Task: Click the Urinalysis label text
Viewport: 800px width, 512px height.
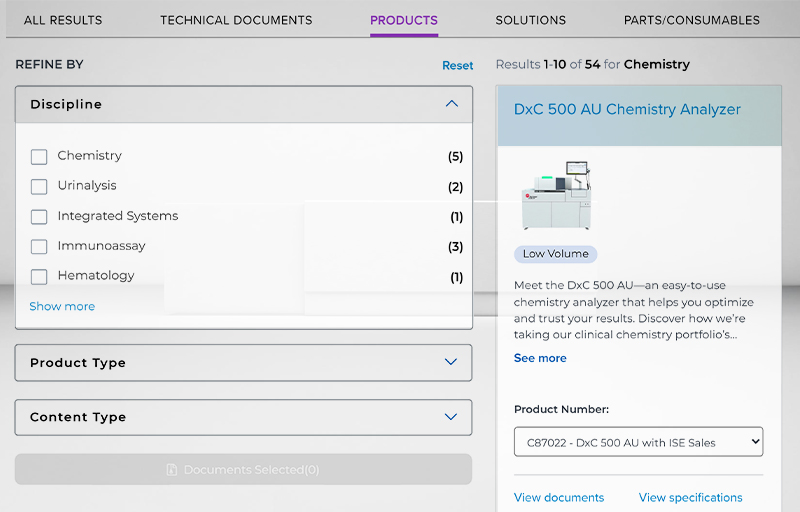Action: 87,186
